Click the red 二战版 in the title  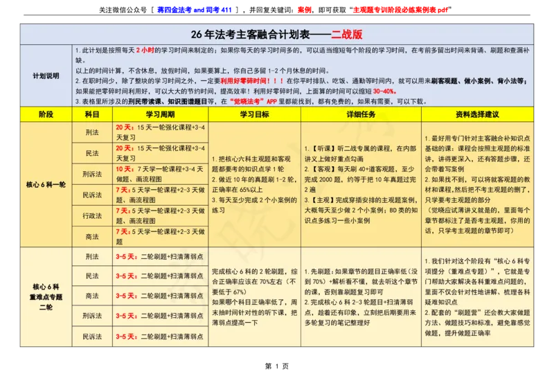[347, 35]
